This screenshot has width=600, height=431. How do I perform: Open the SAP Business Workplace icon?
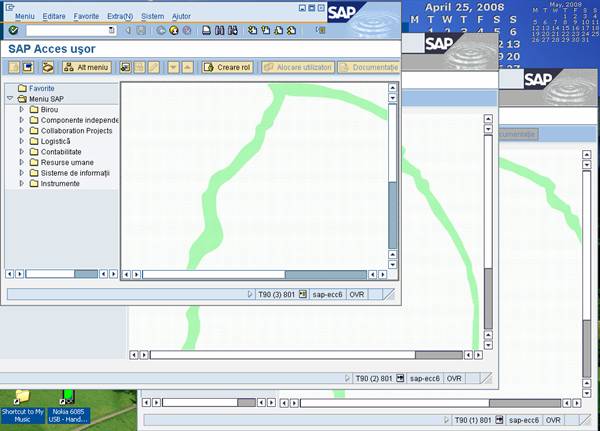[x=47, y=67]
